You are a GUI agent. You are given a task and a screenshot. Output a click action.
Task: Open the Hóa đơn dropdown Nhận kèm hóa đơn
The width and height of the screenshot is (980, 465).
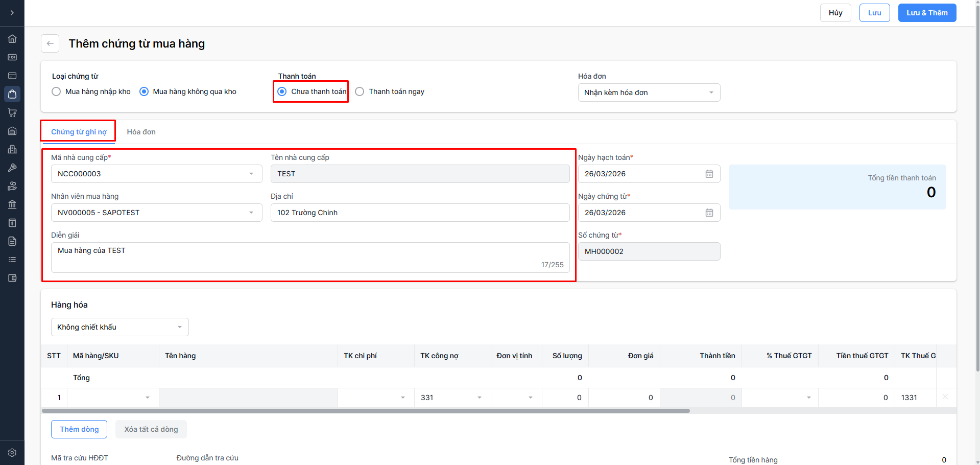pos(649,92)
